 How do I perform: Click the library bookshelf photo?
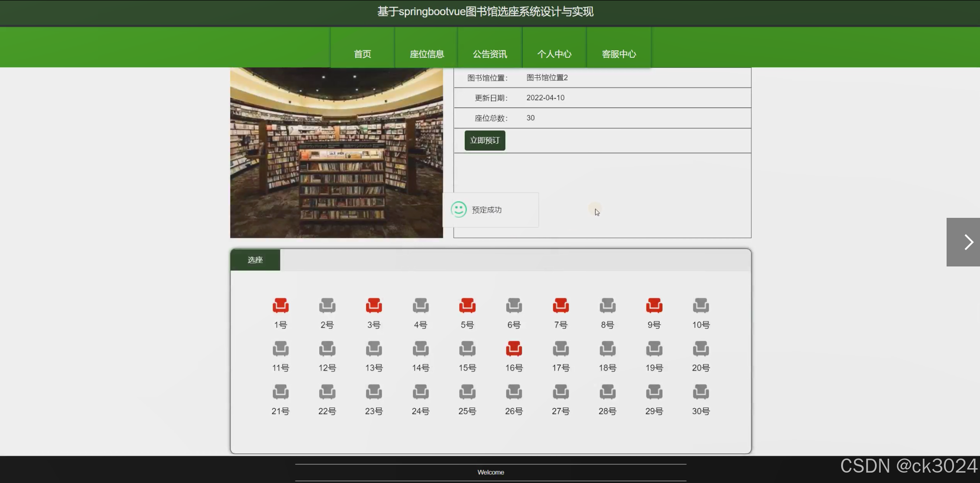(x=336, y=153)
